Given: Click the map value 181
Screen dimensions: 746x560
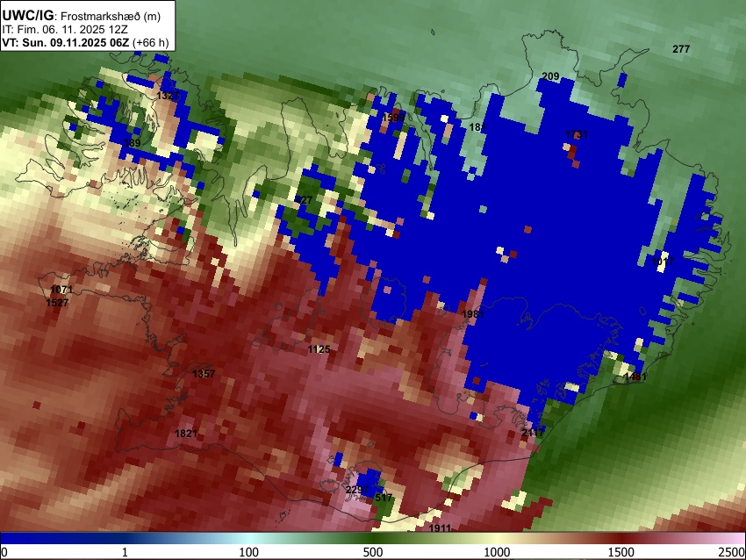Looking at the screenshot, I should click(x=477, y=127).
